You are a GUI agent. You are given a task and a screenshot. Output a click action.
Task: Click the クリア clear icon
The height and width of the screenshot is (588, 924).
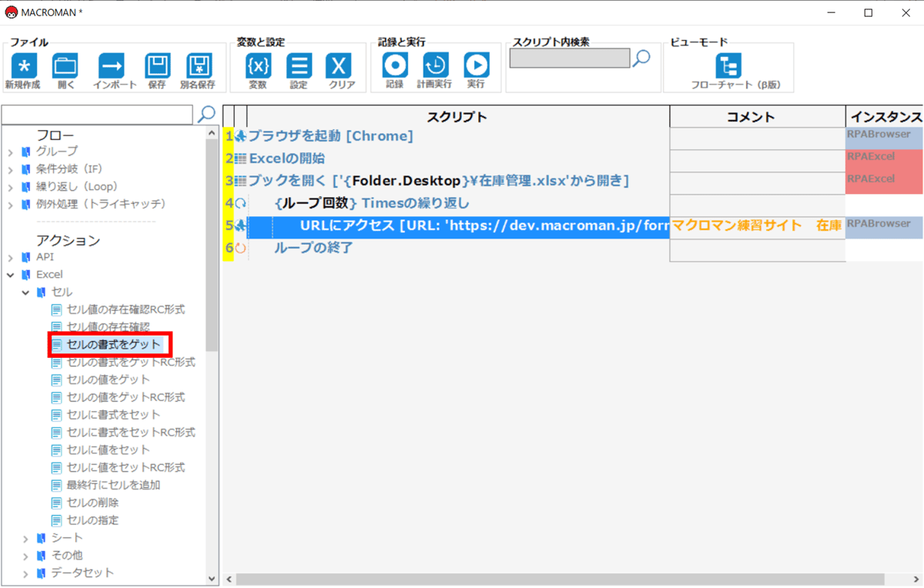click(x=339, y=66)
